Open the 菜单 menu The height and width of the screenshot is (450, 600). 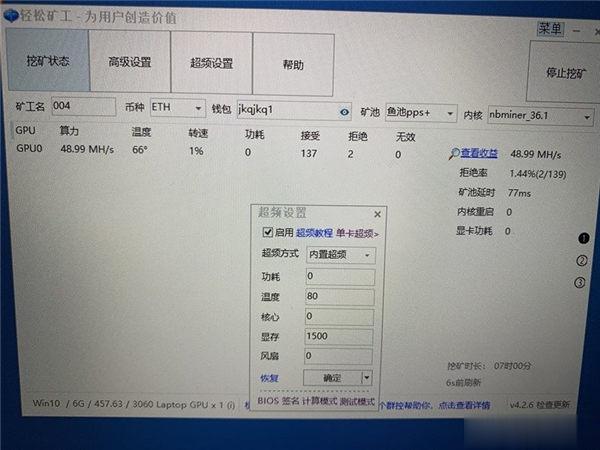click(x=550, y=29)
